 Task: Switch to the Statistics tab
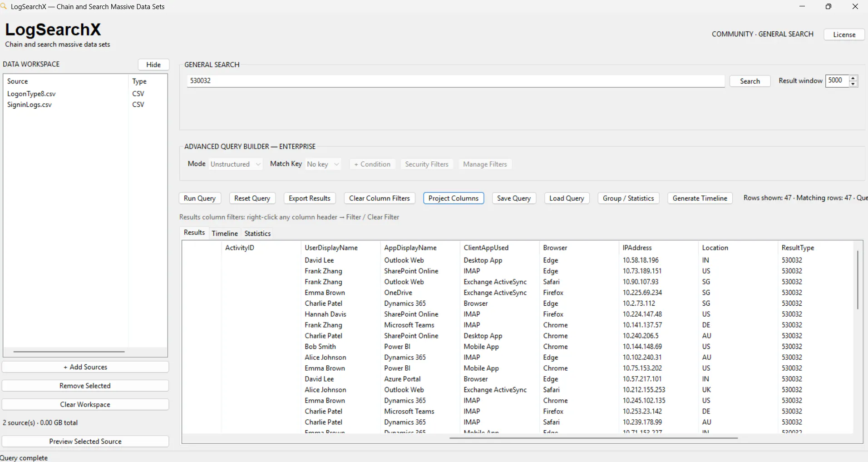257,233
